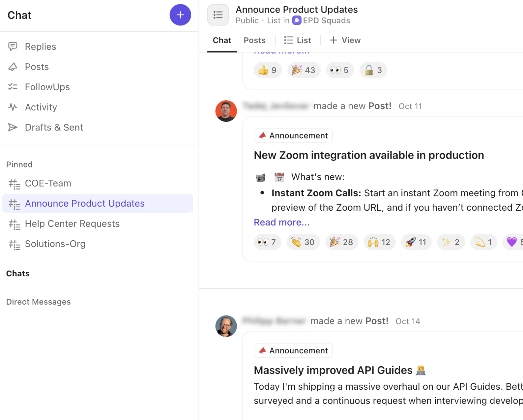Open the Replies section

(x=40, y=47)
